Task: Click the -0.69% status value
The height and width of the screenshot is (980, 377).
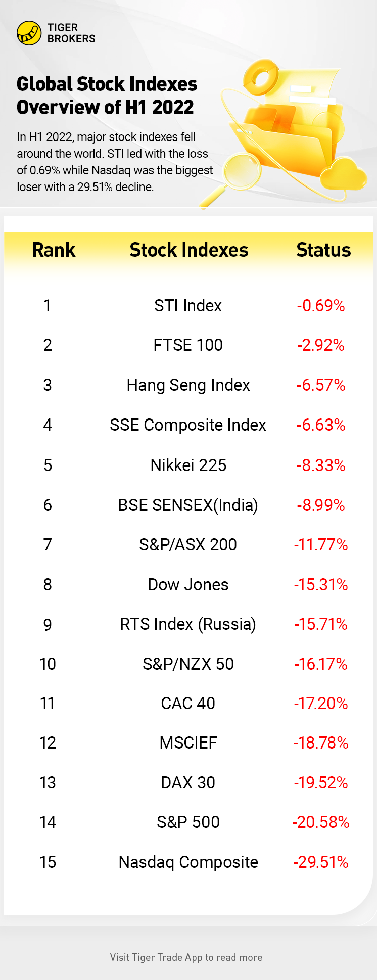Action: tap(321, 306)
